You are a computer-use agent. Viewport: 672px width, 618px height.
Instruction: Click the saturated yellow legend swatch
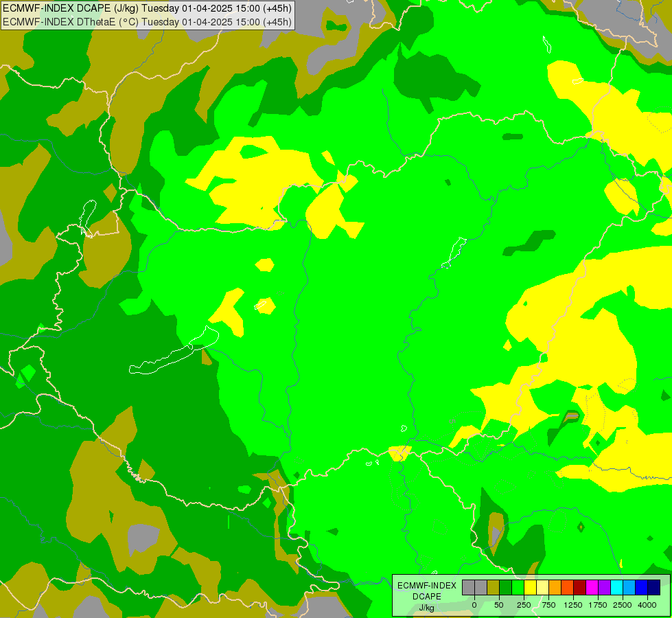(x=530, y=587)
